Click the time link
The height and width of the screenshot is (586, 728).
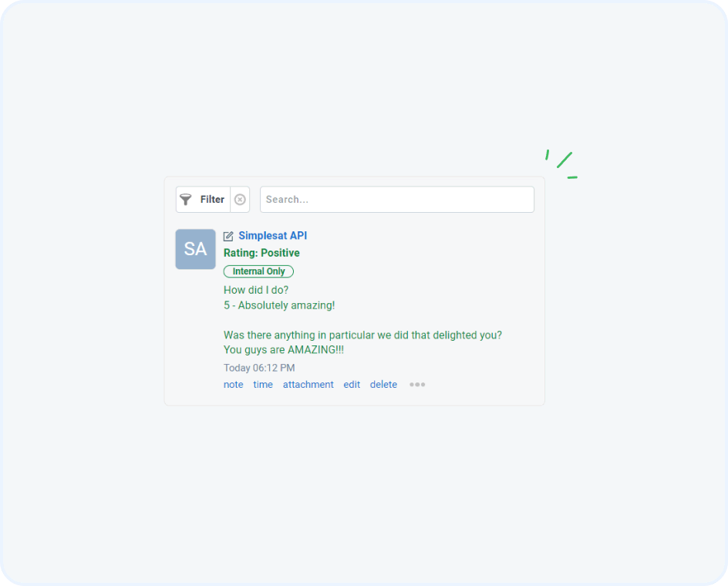click(263, 385)
